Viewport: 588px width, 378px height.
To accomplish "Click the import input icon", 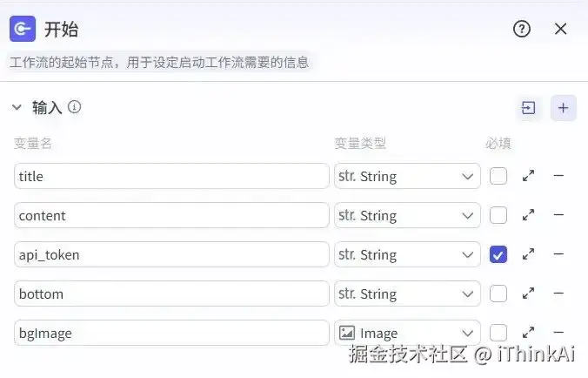I will click(528, 108).
